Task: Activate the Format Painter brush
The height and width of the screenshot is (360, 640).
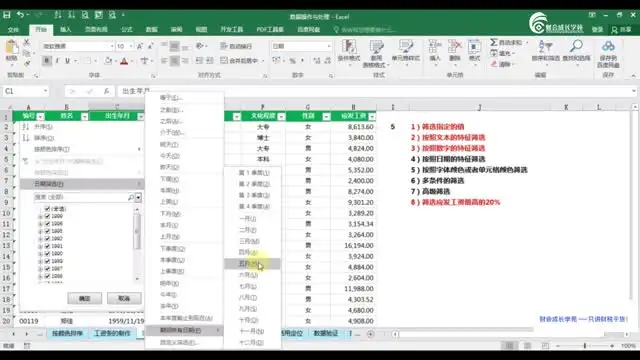Action: click(x=27, y=62)
